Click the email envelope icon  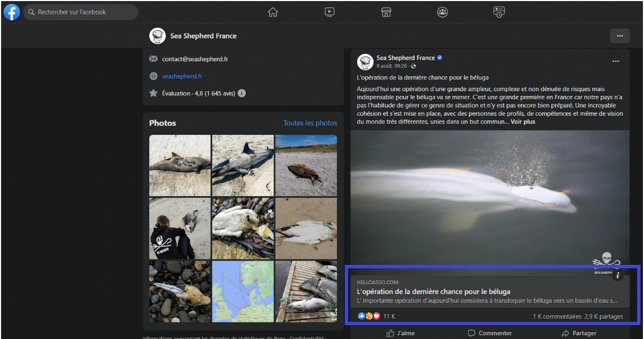(x=154, y=59)
